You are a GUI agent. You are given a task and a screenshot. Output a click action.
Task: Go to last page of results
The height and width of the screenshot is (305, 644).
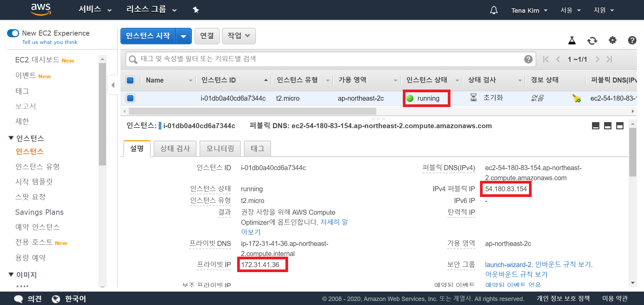pos(609,59)
